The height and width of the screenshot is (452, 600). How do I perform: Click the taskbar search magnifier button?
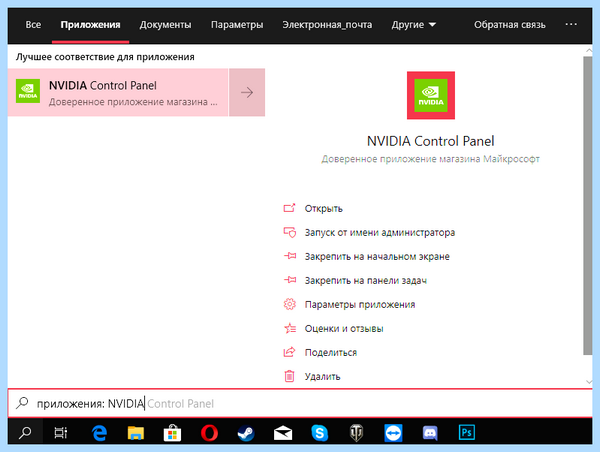[x=25, y=433]
